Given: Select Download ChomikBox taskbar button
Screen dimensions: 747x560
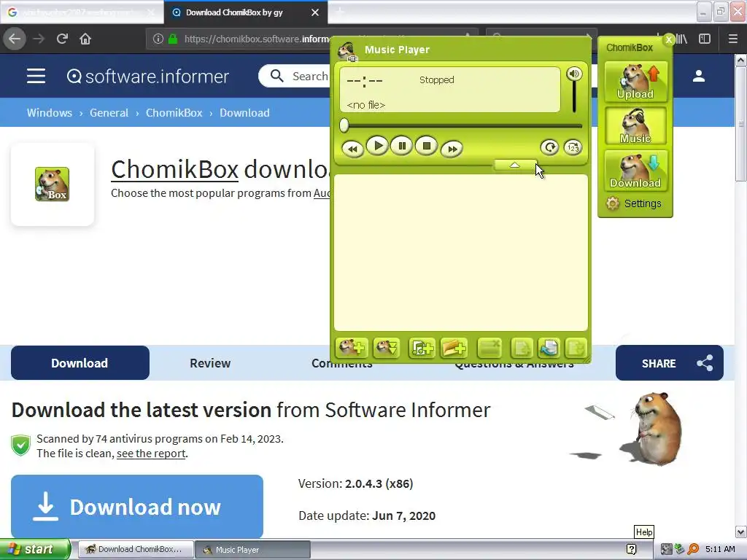Looking at the screenshot, I should pos(135,550).
